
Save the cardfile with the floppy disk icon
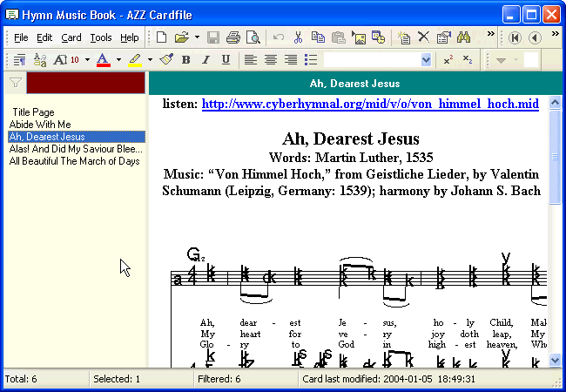click(213, 37)
